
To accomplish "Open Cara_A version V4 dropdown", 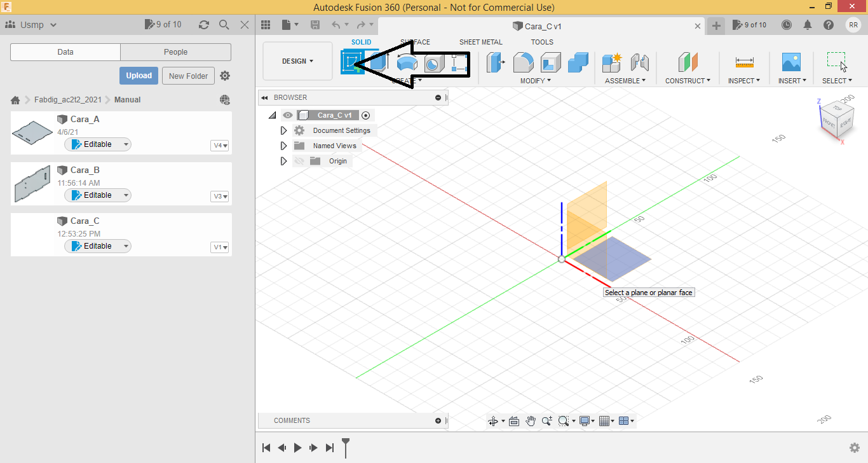I will (220, 146).
